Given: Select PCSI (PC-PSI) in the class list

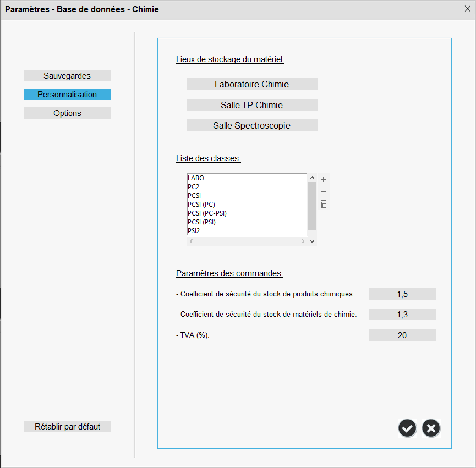Looking at the screenshot, I should (207, 213).
